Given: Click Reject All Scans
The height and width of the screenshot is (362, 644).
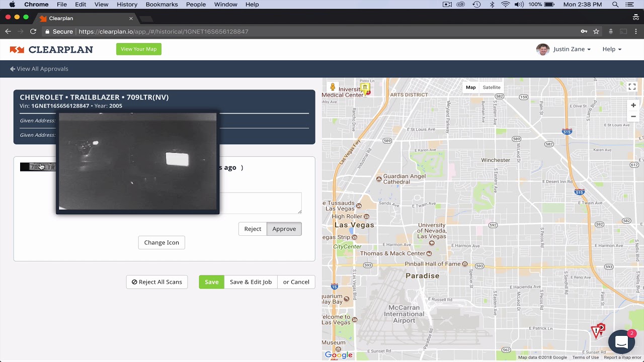Looking at the screenshot, I should [x=157, y=282].
